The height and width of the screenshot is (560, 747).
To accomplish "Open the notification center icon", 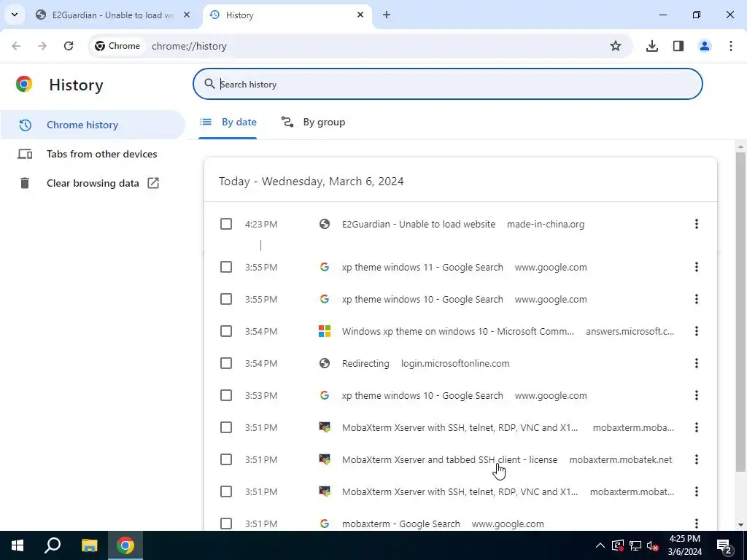I will click(724, 545).
